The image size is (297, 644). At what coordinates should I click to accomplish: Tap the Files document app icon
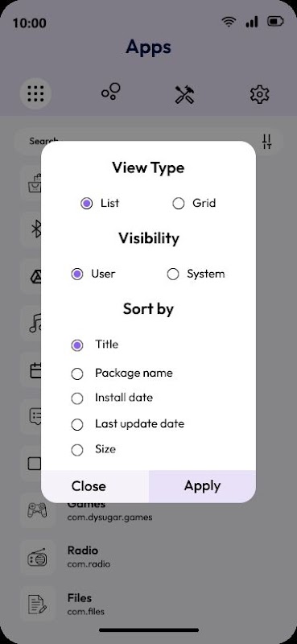coord(37,605)
